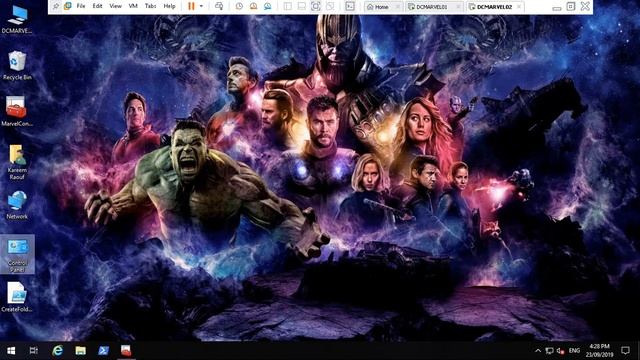
Task: Click the Unity mode toolbar icon
Action: click(x=330, y=7)
